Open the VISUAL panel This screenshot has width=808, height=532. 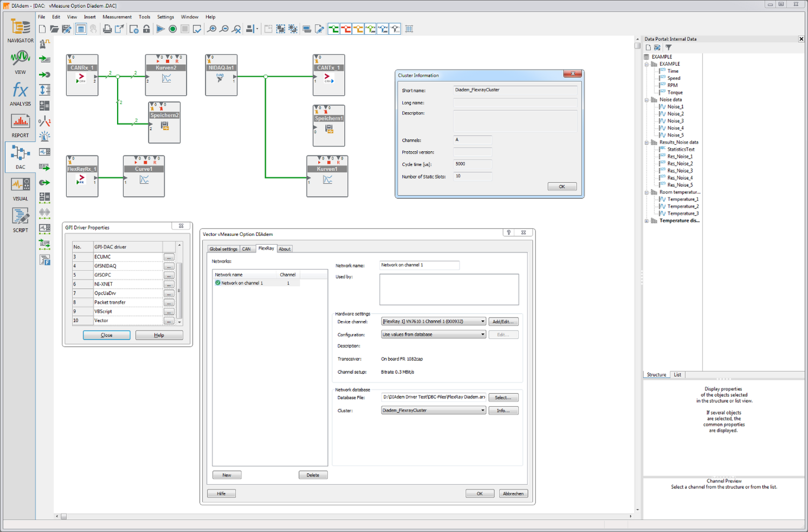coord(20,189)
